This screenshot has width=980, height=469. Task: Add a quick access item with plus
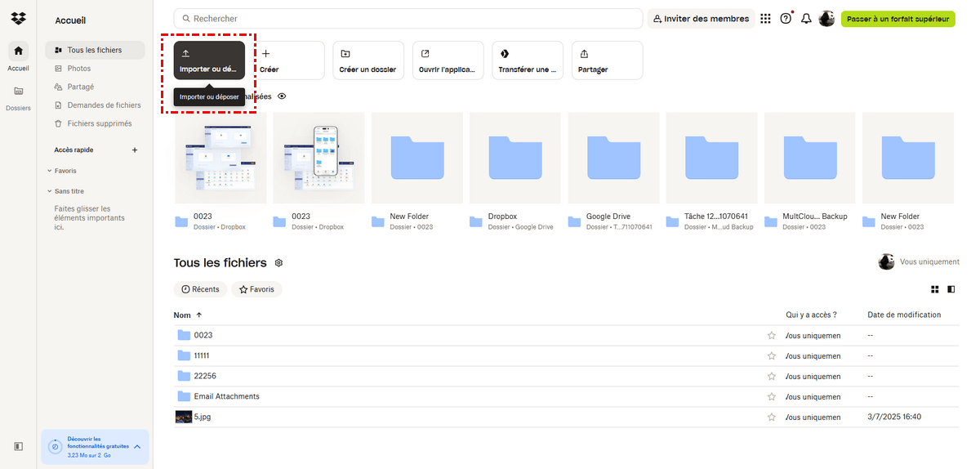[x=135, y=150]
